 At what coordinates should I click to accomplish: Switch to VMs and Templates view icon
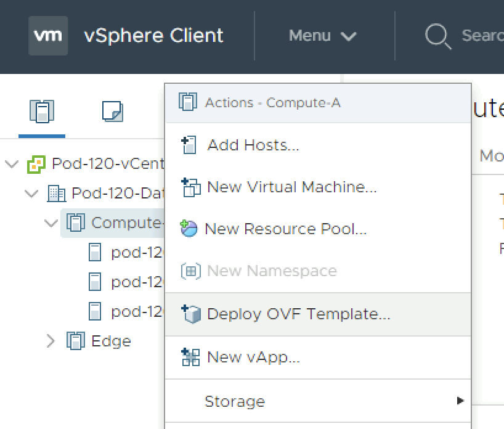[112, 112]
